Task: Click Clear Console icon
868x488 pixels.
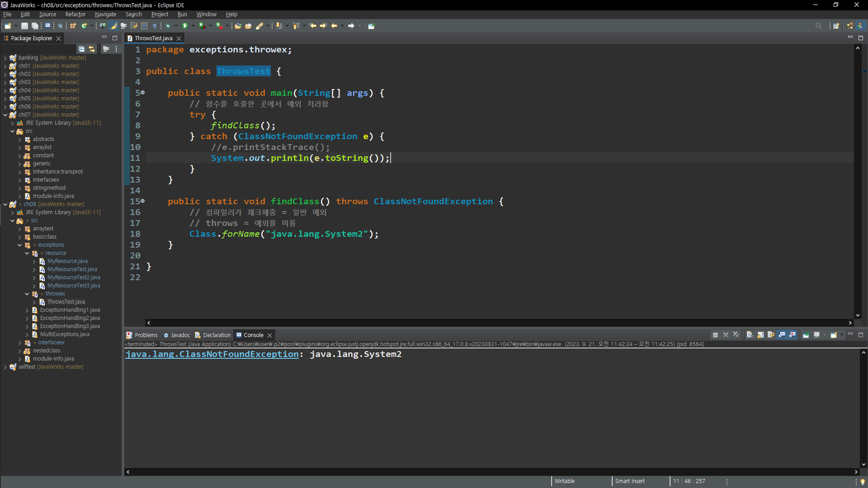Action: (x=750, y=335)
